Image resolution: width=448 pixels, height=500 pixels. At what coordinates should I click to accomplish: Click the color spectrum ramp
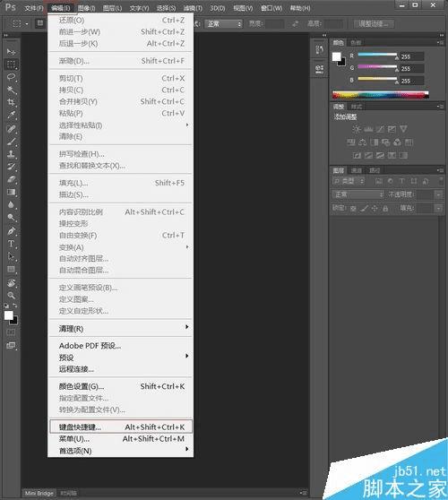coord(381,95)
